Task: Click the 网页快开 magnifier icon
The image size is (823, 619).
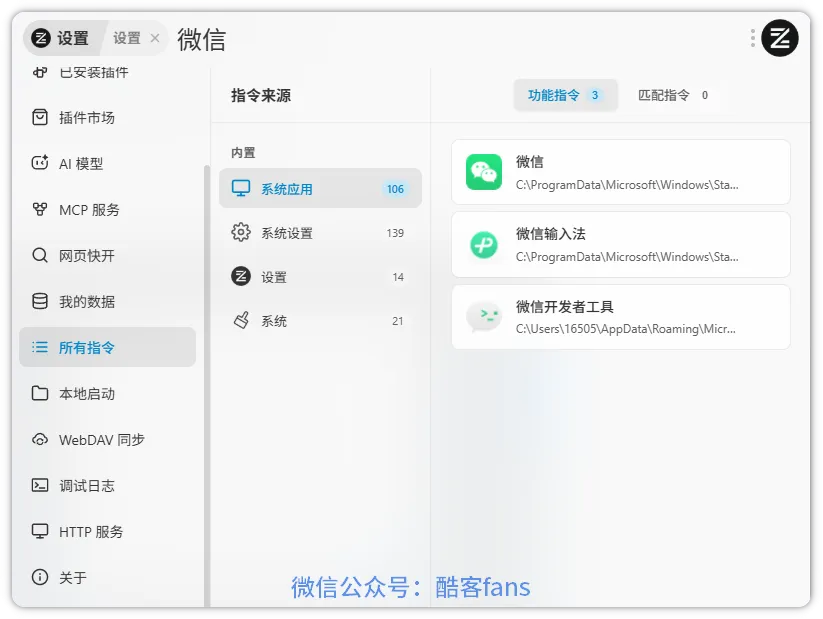Action: click(x=40, y=255)
